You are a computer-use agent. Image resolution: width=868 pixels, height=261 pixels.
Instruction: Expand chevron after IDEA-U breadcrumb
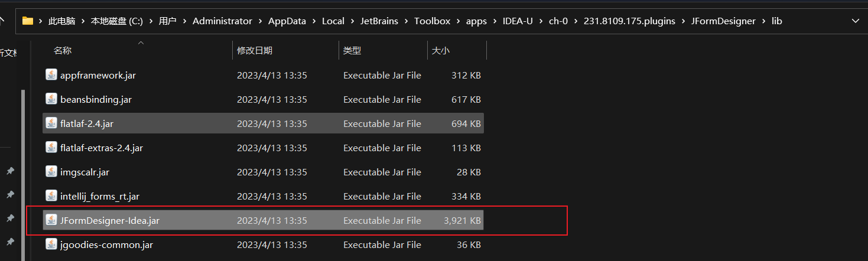[541, 21]
